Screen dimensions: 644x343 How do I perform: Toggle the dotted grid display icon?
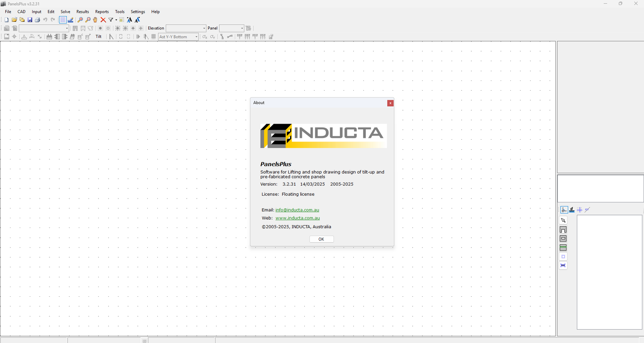click(63, 20)
